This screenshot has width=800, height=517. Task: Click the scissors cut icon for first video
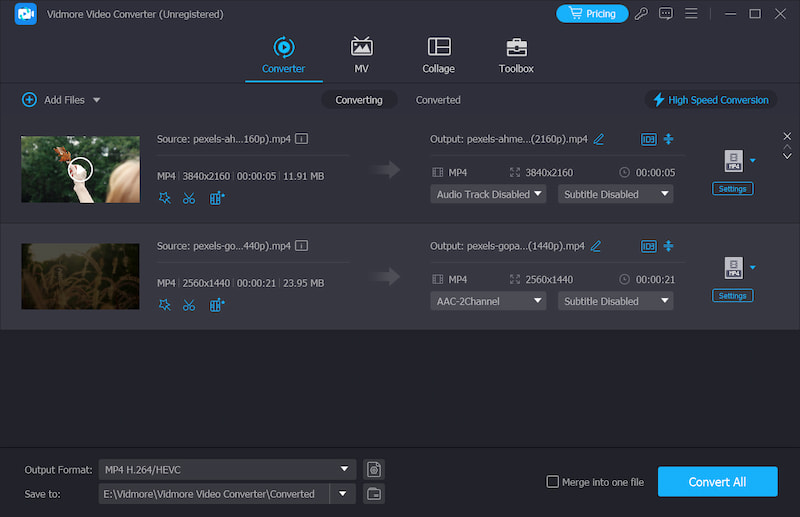189,198
